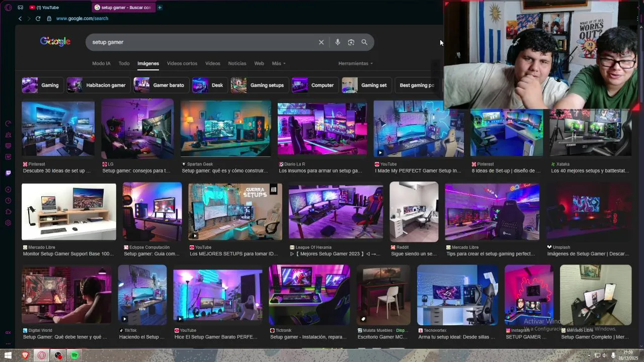Click 'Imágenes de Setup Gamer' Unsplash link
Screen dimensions: 644x362
pos(588,254)
